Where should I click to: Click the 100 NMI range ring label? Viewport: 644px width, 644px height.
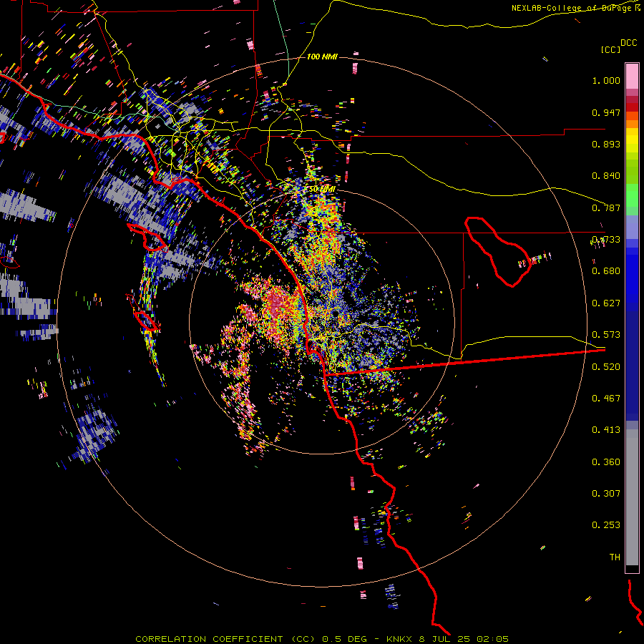pyautogui.click(x=323, y=57)
